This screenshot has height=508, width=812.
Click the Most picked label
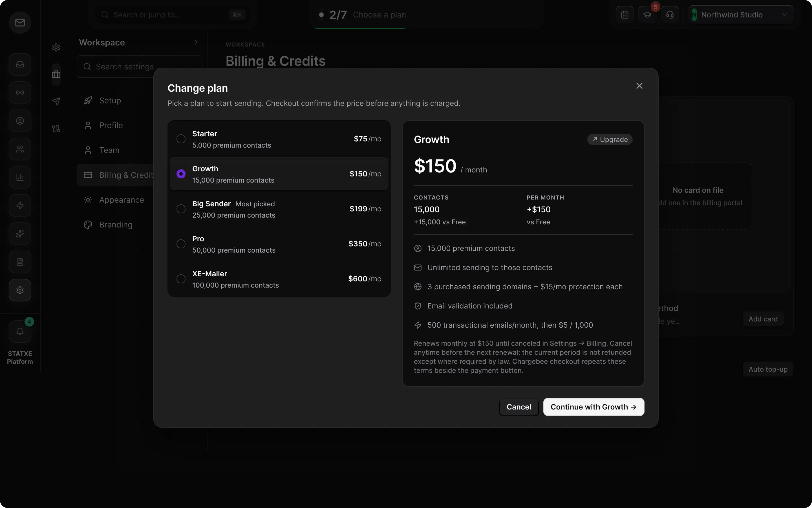point(255,204)
